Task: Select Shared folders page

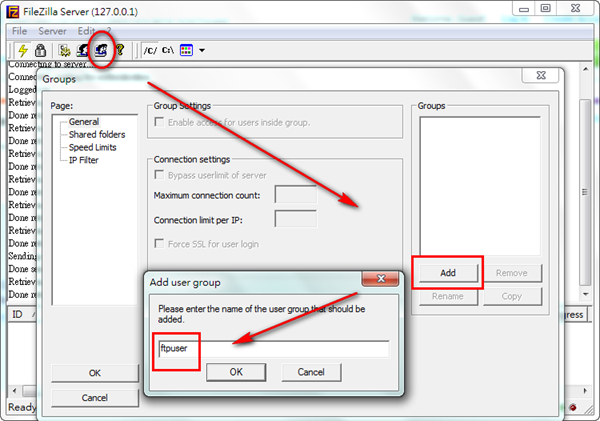Action: pyautogui.click(x=97, y=134)
